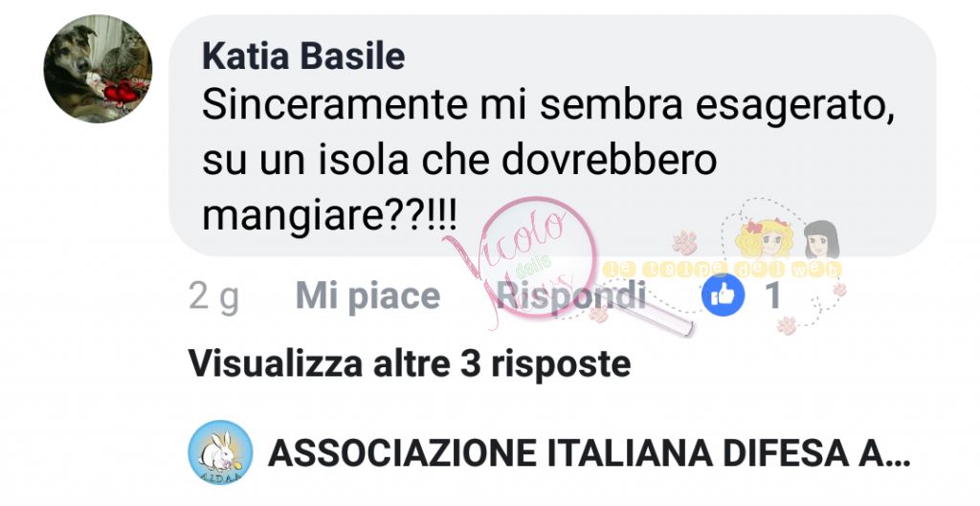Click the word 'risposte' in the expand link
The height and width of the screenshot is (506, 980).
tap(561, 364)
